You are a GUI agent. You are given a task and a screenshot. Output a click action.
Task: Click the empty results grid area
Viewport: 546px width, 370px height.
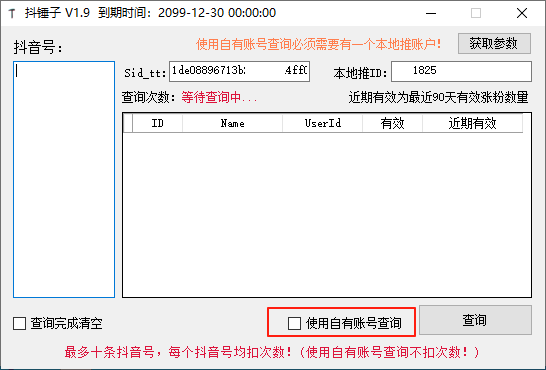[327, 214]
